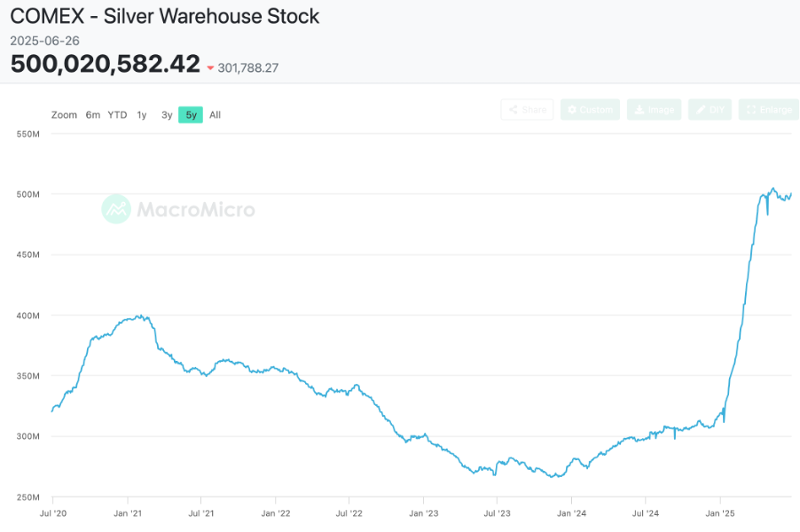Click the gear icon in Custom button
Screen dimensions: 800x532
(572, 110)
